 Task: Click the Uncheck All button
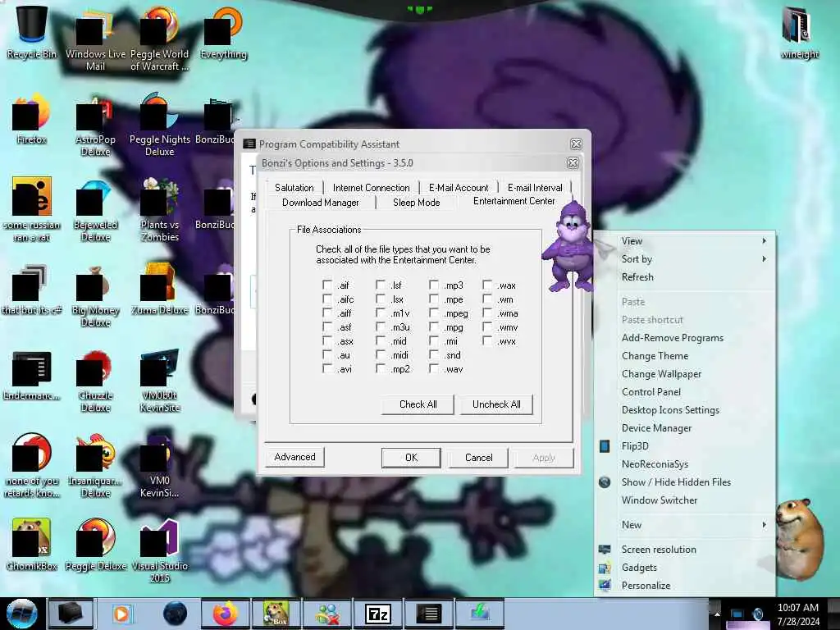496,404
